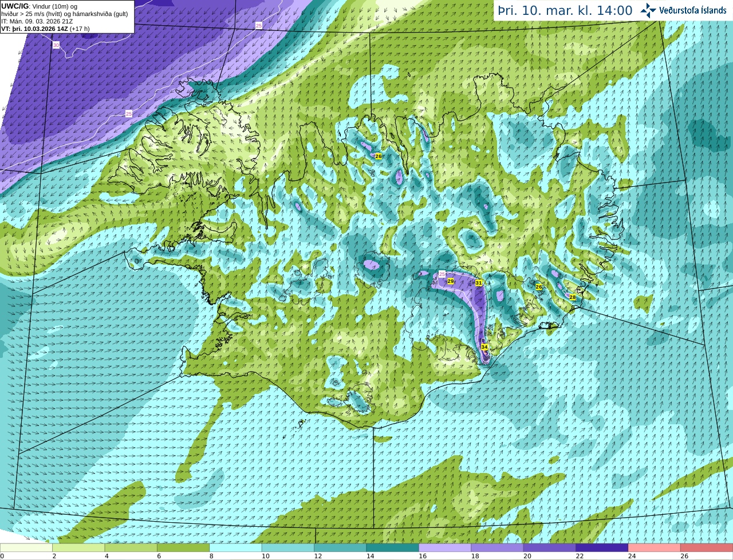
Task: Pick the 8–10 m/s light cyan legend swatch
Action: 235,547
